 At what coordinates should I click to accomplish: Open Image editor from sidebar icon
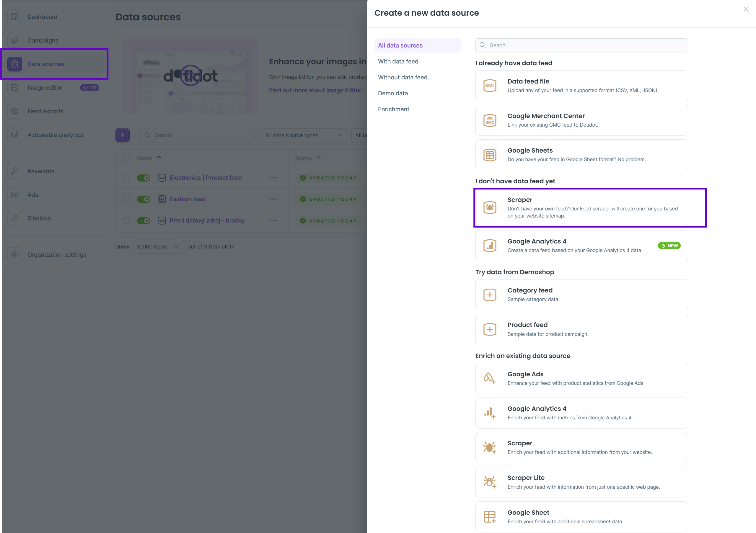15,88
